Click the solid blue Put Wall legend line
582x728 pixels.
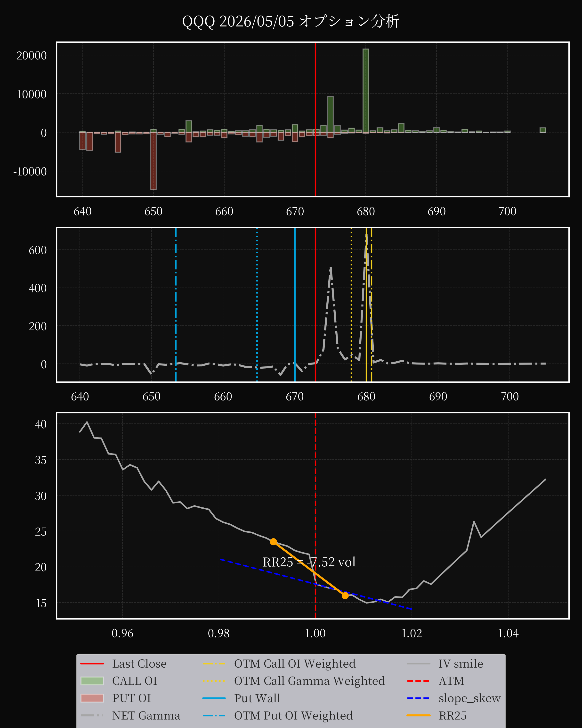pos(214,698)
